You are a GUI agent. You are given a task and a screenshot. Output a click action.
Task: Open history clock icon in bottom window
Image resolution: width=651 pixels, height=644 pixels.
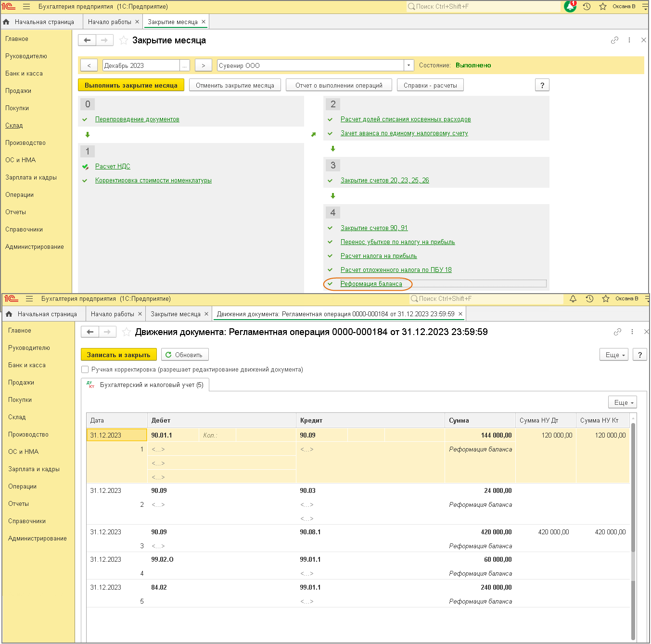pyautogui.click(x=589, y=299)
